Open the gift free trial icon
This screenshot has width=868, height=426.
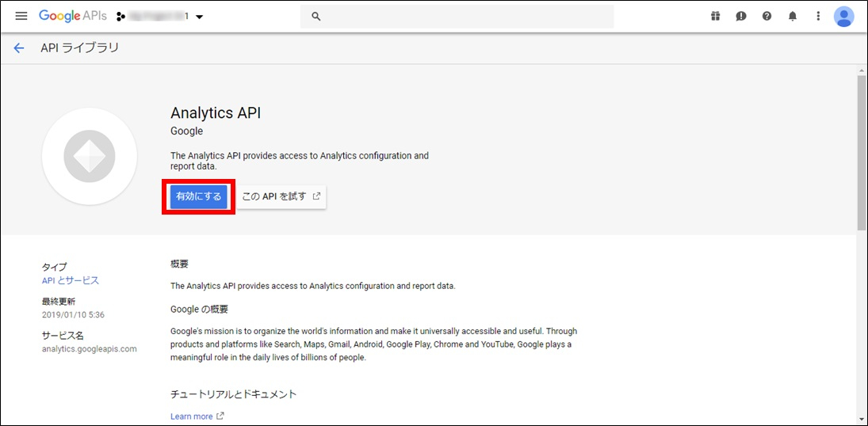tap(715, 16)
